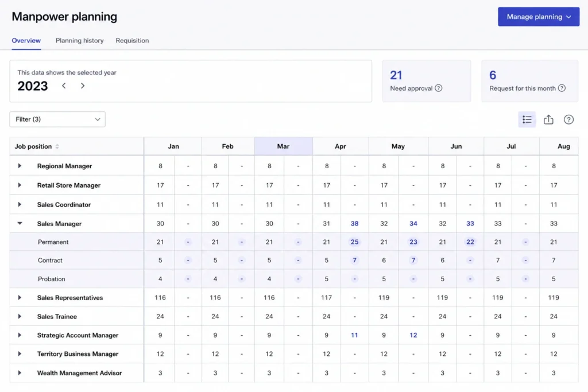Select the Jun column header
588x392 pixels.
[x=456, y=146]
